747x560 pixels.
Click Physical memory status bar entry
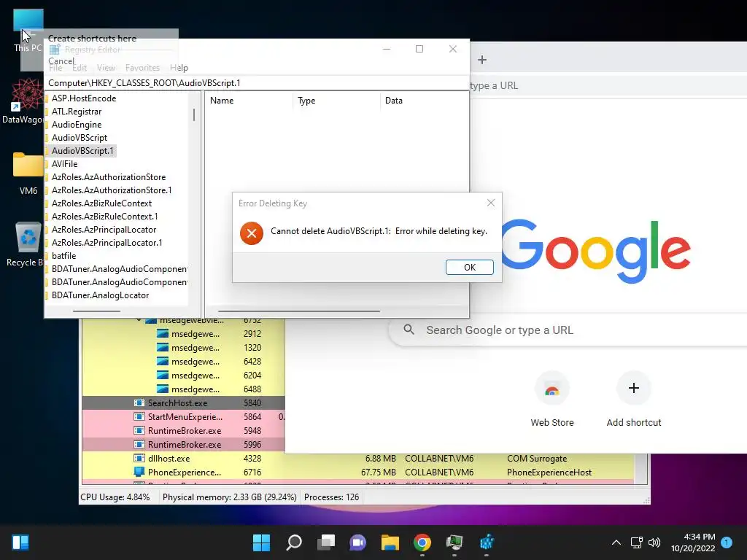click(x=230, y=497)
